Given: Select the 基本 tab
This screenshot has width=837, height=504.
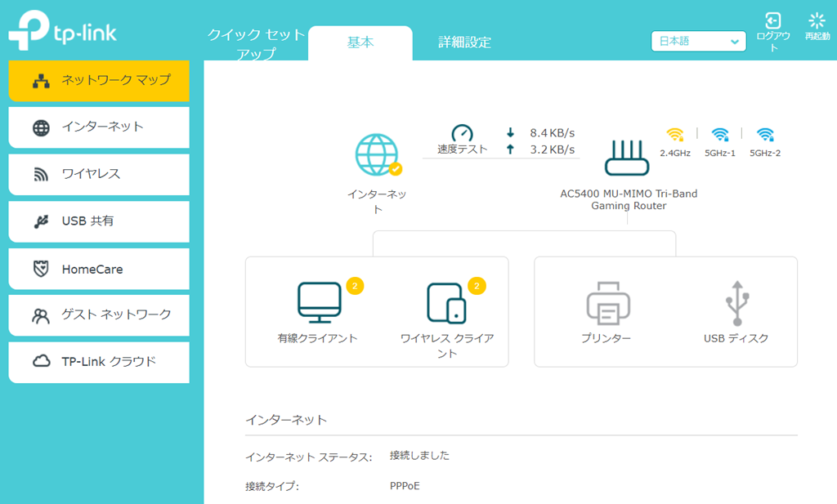Looking at the screenshot, I should click(360, 42).
